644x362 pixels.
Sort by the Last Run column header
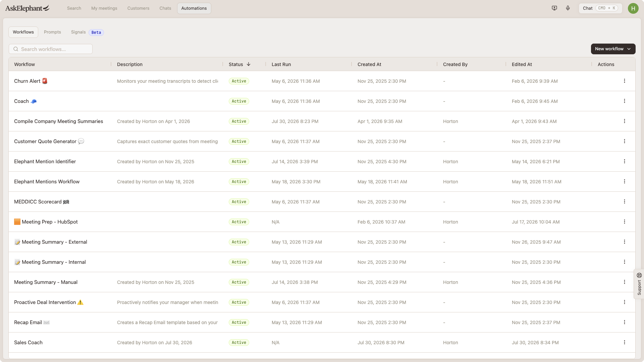click(x=281, y=64)
